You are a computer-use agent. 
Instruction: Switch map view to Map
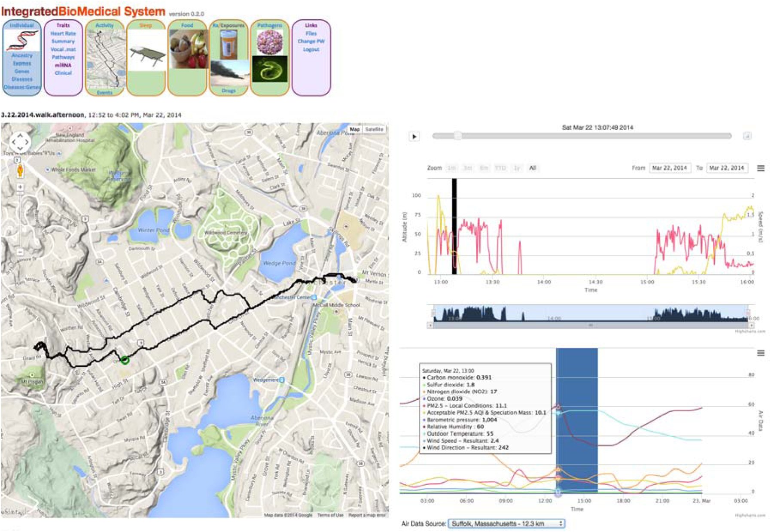pos(355,129)
